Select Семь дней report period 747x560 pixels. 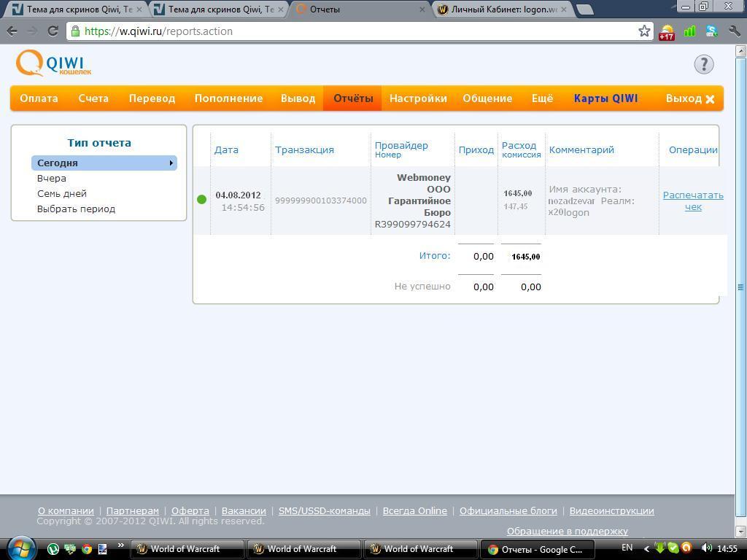point(62,193)
